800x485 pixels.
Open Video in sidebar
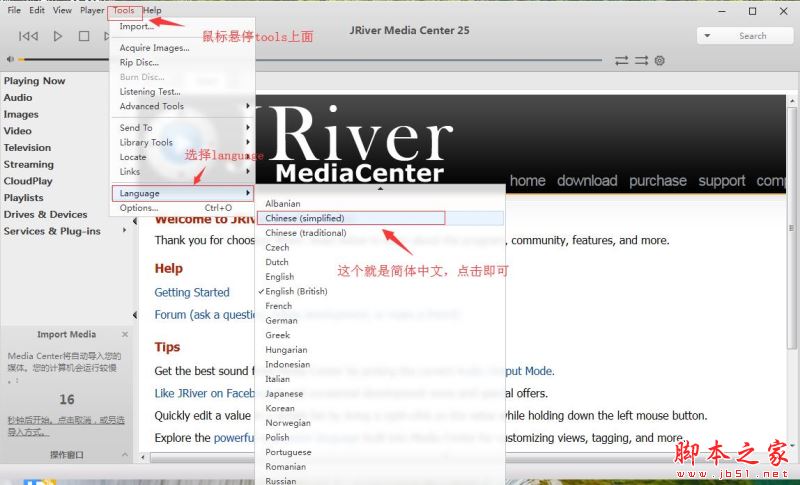(x=17, y=131)
